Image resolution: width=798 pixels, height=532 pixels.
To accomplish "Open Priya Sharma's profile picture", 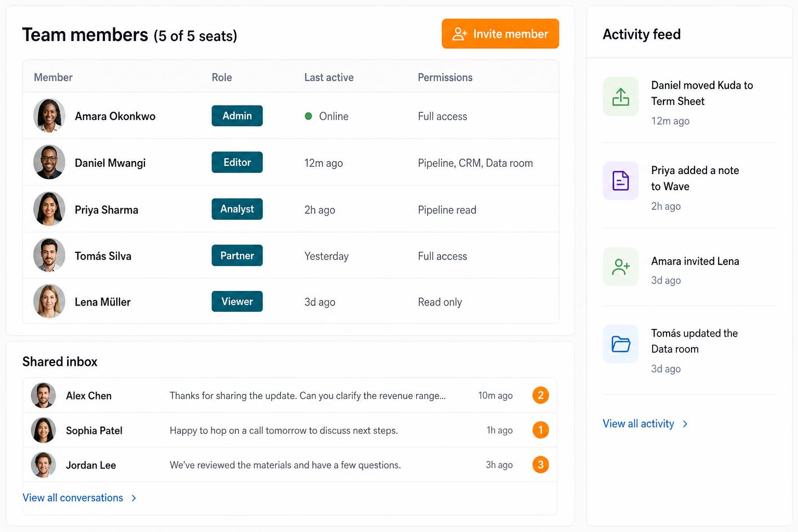I will point(49,209).
